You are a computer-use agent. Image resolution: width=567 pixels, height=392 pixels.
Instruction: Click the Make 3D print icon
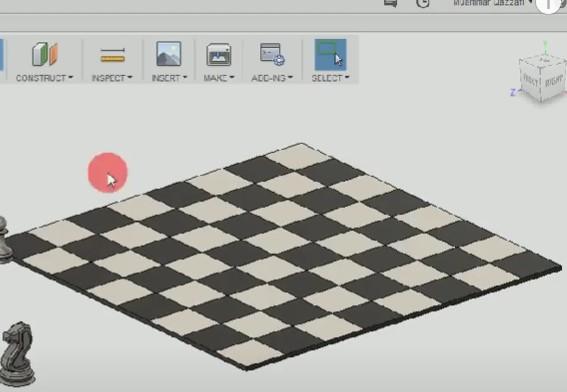219,55
